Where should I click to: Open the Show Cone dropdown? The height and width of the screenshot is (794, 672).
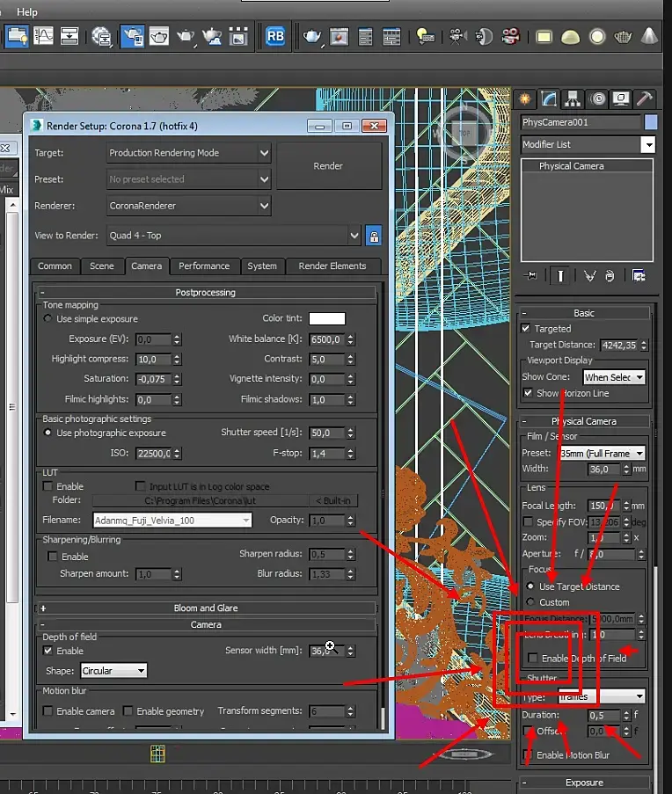[x=614, y=377]
